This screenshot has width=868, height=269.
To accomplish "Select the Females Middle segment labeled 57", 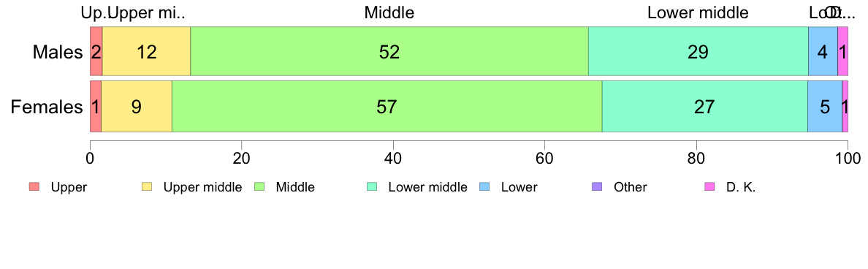I will [387, 106].
